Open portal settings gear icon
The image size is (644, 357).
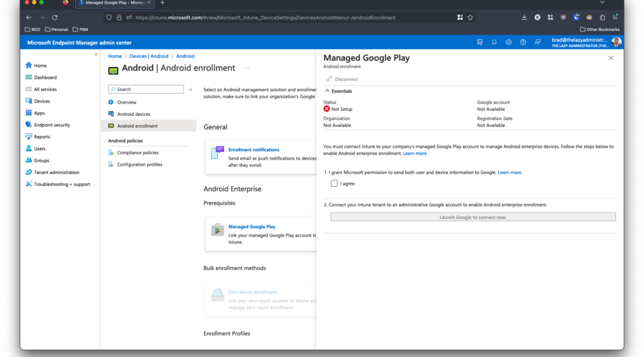509,42
